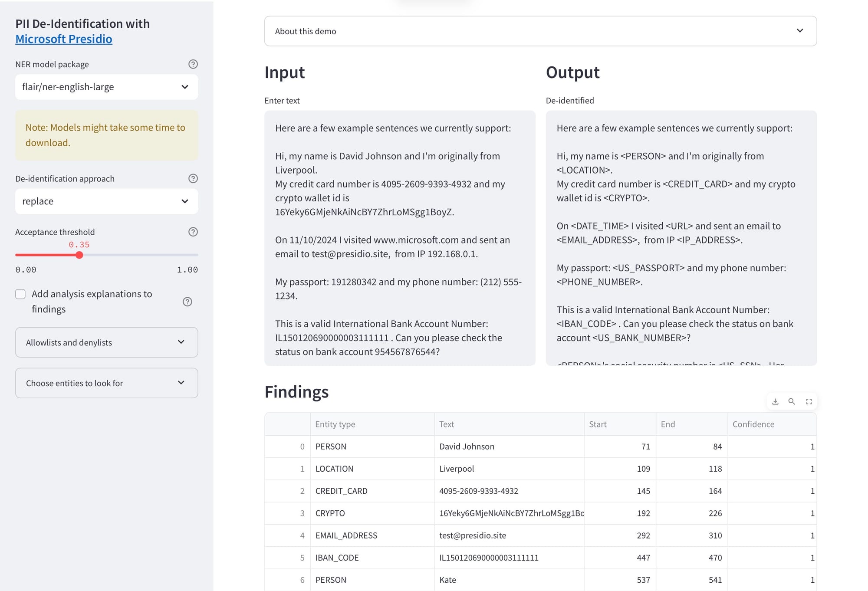This screenshot has width=868, height=591.
Task: Open the NER model package dropdown
Action: tap(106, 87)
